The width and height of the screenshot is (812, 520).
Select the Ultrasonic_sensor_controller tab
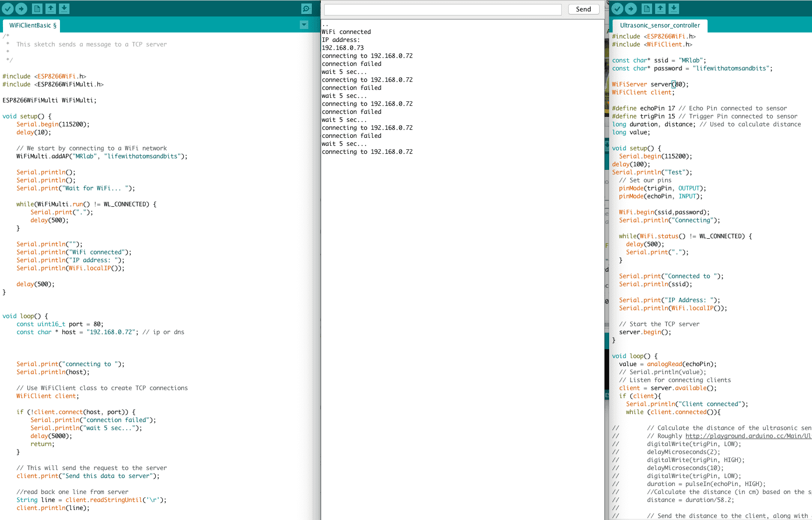(x=660, y=25)
